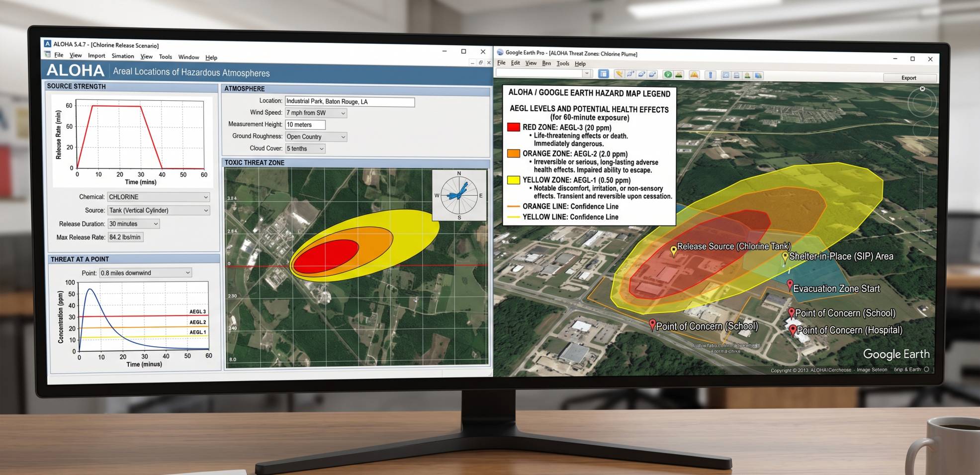The height and width of the screenshot is (475, 980).
Task: Open the Wind Speed dropdown
Action: click(316, 113)
